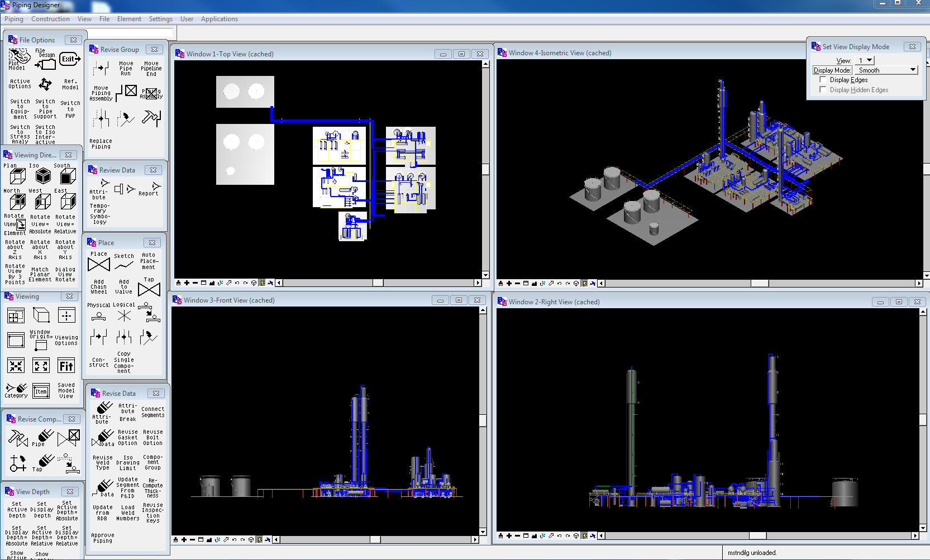Open the Element menu
The width and height of the screenshot is (930, 560).
pos(129,19)
